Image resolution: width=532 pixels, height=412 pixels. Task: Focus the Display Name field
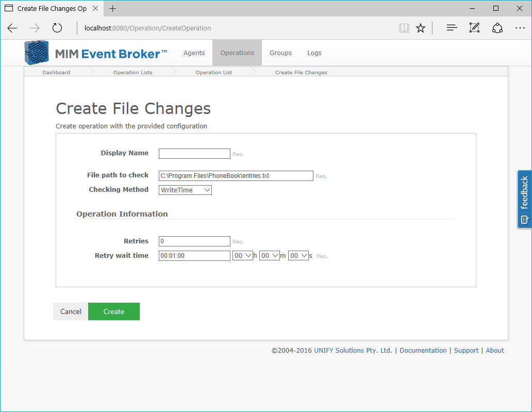coord(194,153)
